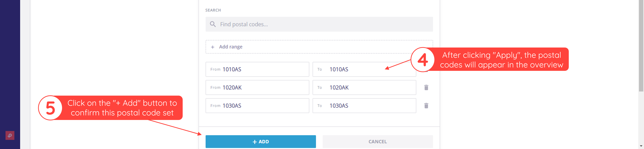Click the blue + ADD button
The width and height of the screenshot is (644, 149).
261,142
